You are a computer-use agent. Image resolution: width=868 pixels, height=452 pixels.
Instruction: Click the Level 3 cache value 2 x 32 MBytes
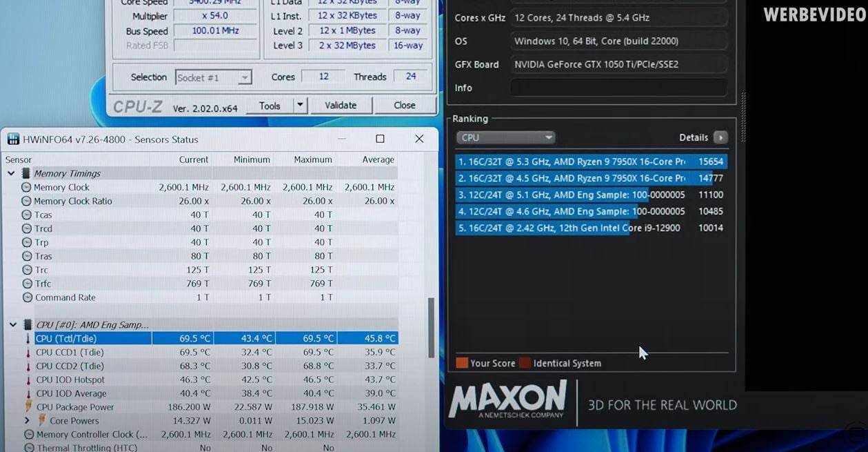(x=348, y=46)
